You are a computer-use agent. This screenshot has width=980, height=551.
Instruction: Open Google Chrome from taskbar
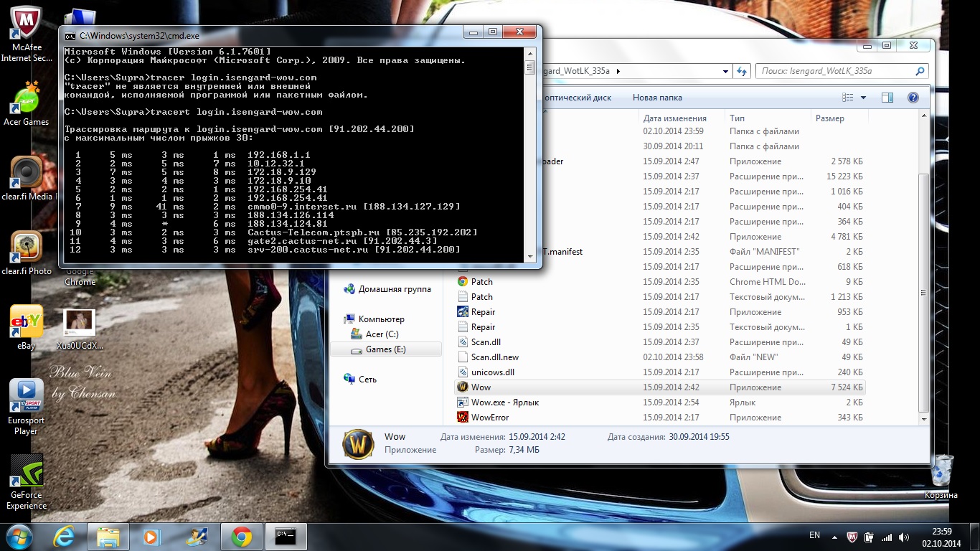coord(241,537)
